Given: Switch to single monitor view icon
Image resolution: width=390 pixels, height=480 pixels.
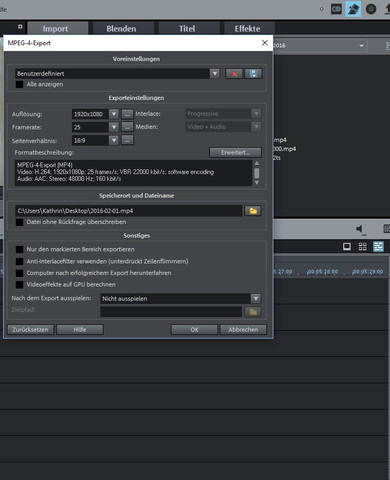Looking at the screenshot, I should point(347,247).
